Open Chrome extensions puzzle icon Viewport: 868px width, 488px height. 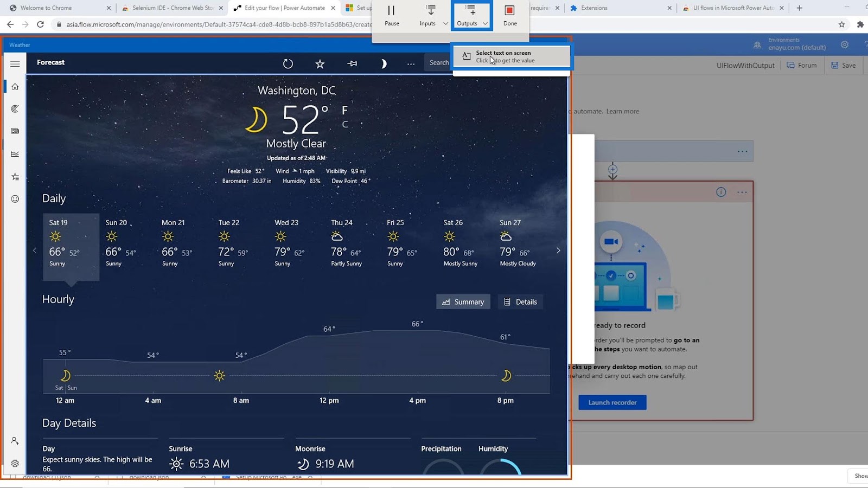860,24
